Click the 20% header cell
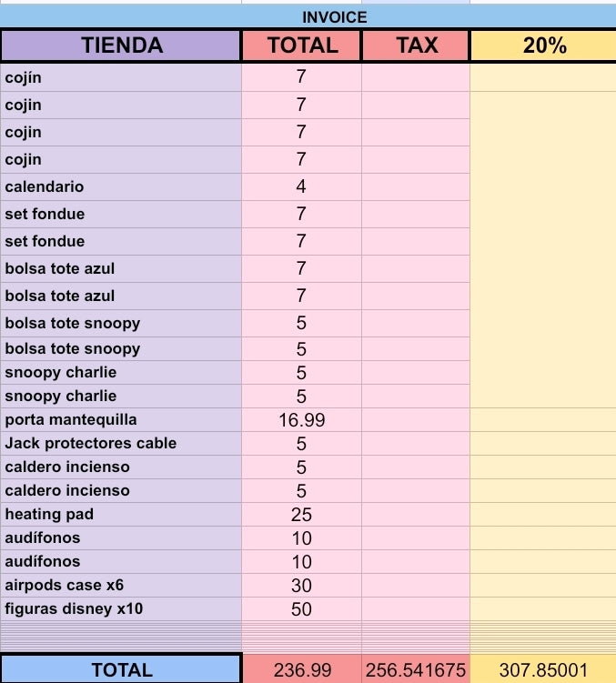Image resolution: width=616 pixels, height=683 pixels. [543, 45]
